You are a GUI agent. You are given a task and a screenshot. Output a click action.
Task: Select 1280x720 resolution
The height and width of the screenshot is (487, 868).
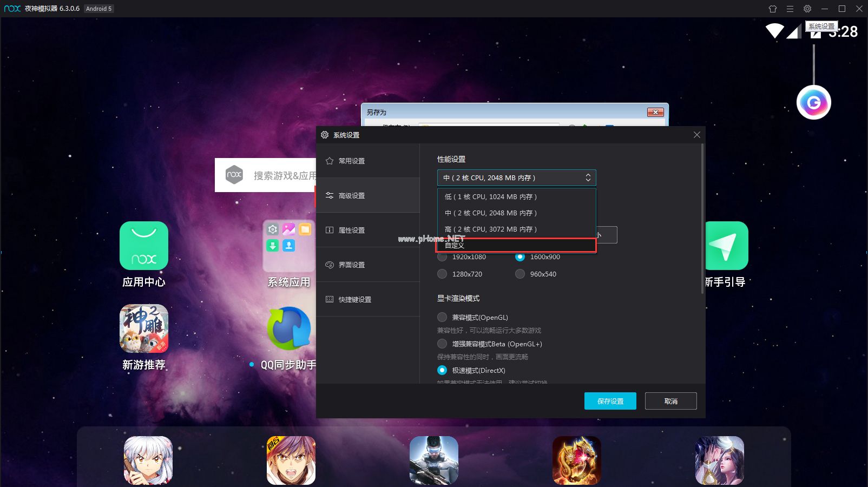click(442, 274)
